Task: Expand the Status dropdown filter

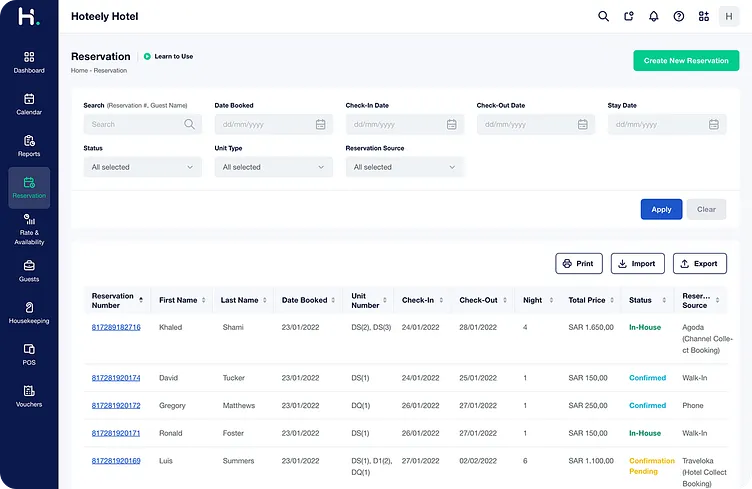Action: point(142,167)
